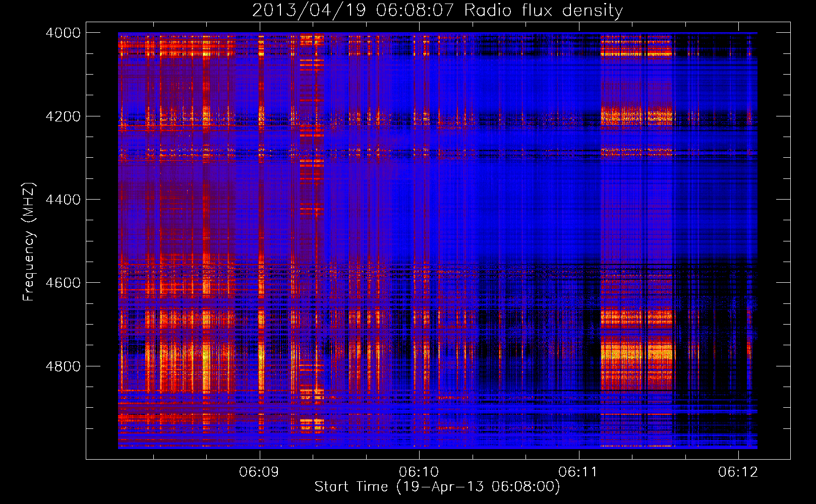Click the 4800 frequency axis label
The width and height of the screenshot is (816, 504).
(63, 366)
